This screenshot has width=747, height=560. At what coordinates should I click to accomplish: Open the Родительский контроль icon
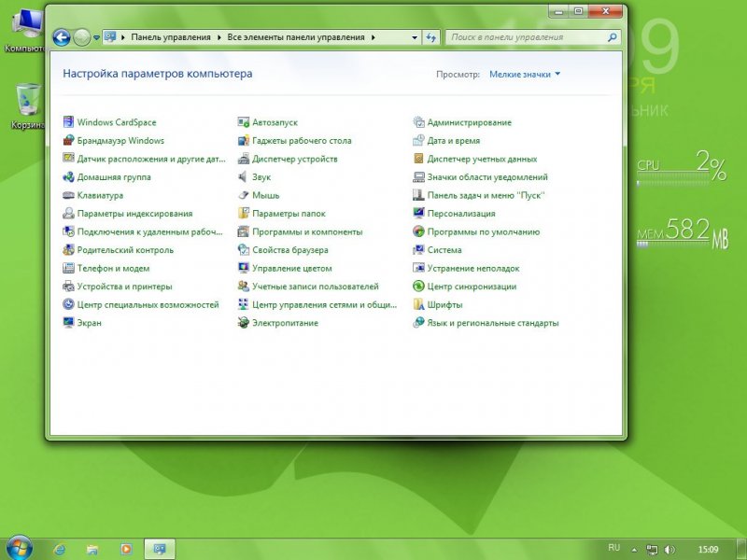point(68,250)
